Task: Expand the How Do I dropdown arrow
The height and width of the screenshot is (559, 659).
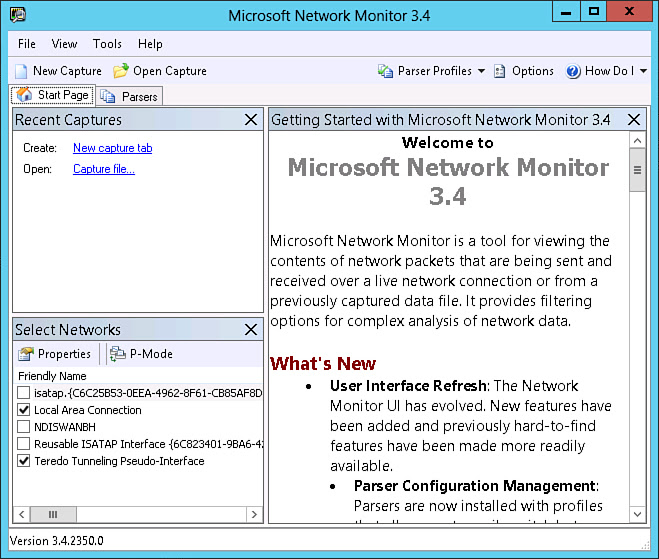Action: coord(643,71)
